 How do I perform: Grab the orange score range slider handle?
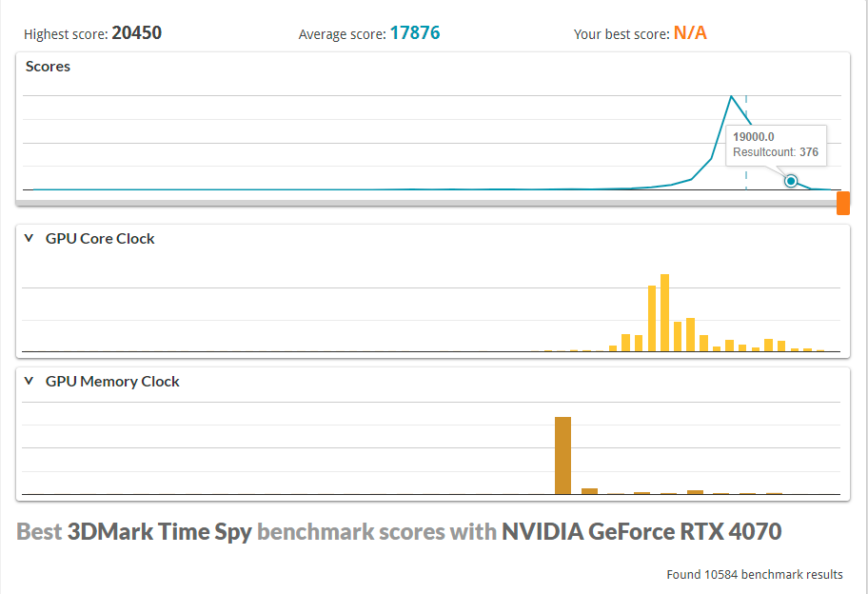(x=842, y=203)
